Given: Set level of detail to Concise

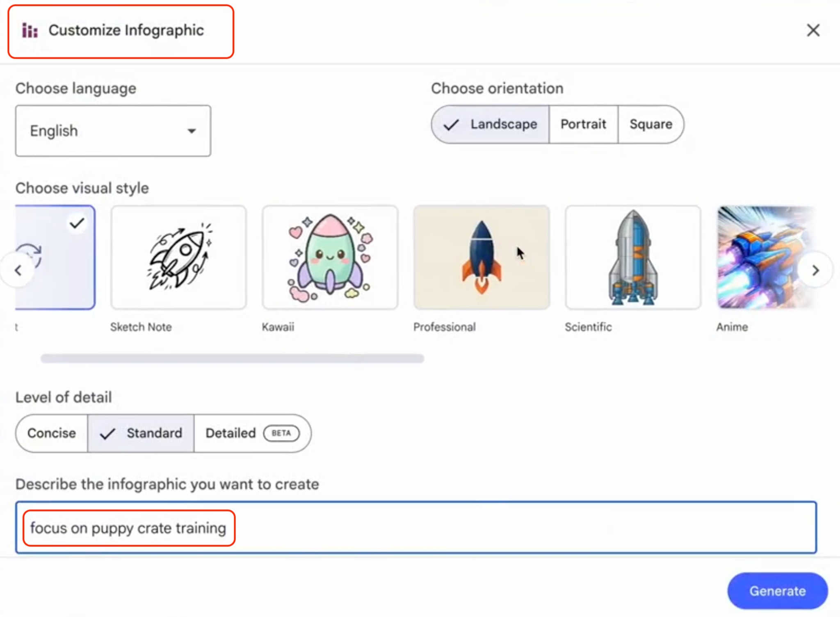Looking at the screenshot, I should click(x=52, y=433).
